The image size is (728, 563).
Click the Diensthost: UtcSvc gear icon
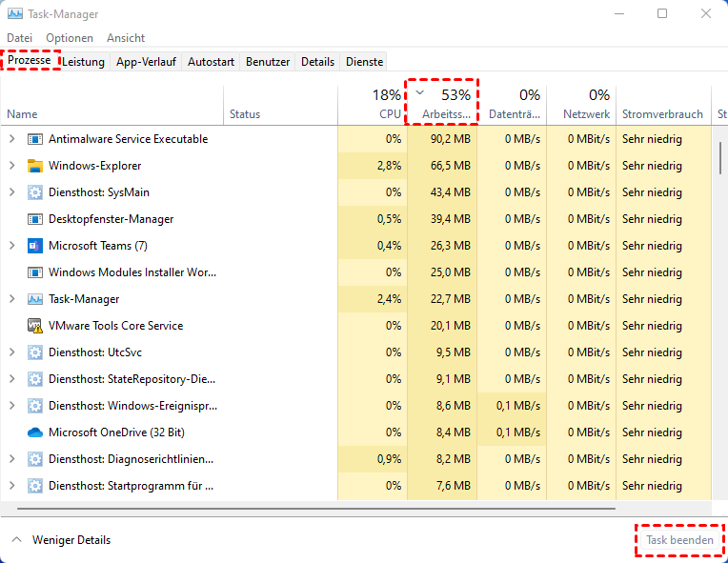coord(35,352)
